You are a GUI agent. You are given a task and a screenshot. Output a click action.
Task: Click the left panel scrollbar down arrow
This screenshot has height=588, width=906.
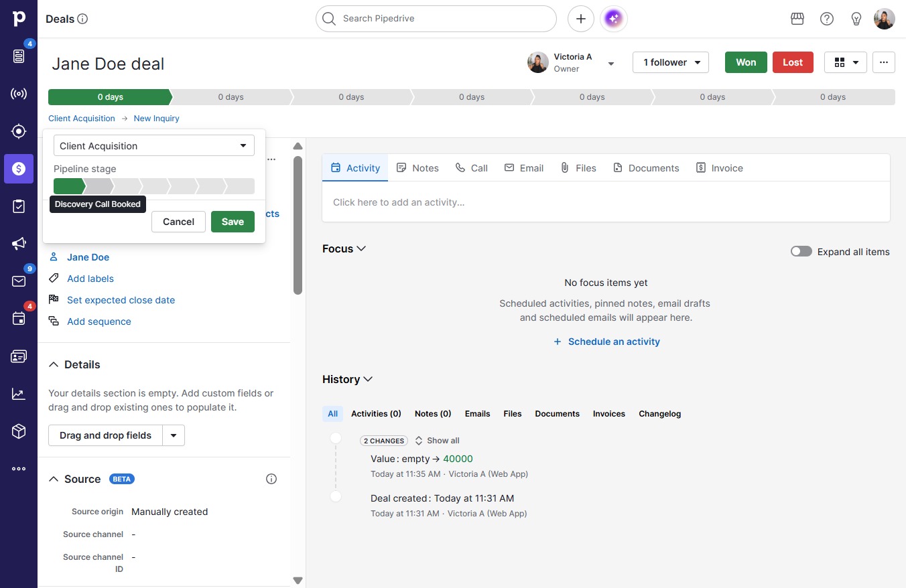(298, 581)
